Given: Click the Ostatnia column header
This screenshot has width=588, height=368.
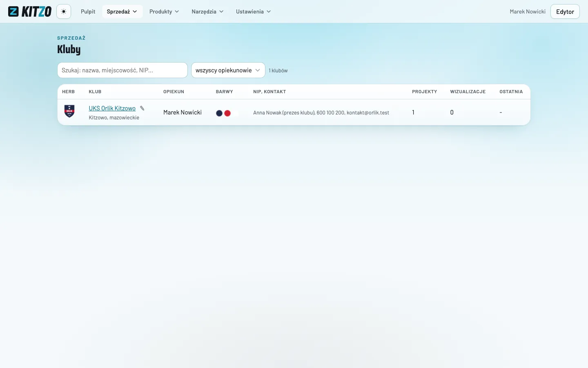Looking at the screenshot, I should [x=511, y=92].
